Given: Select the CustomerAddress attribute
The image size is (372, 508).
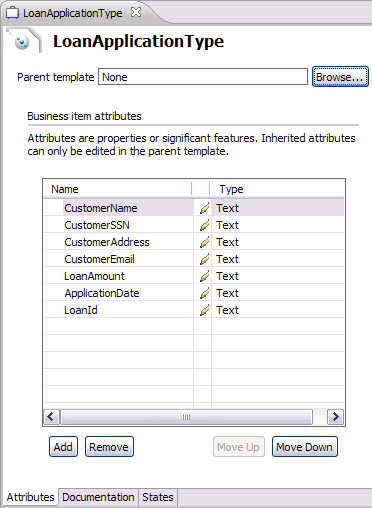Looking at the screenshot, I should click(x=107, y=242).
